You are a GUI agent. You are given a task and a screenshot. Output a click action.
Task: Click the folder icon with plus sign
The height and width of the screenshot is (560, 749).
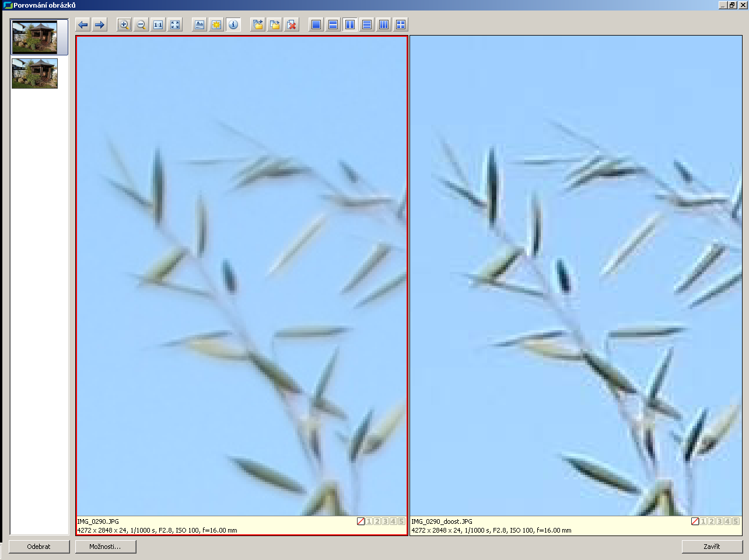tap(258, 24)
